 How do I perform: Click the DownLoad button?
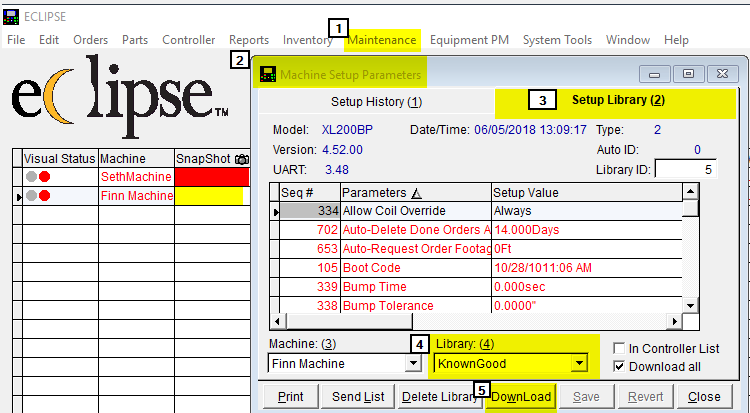pos(521,397)
